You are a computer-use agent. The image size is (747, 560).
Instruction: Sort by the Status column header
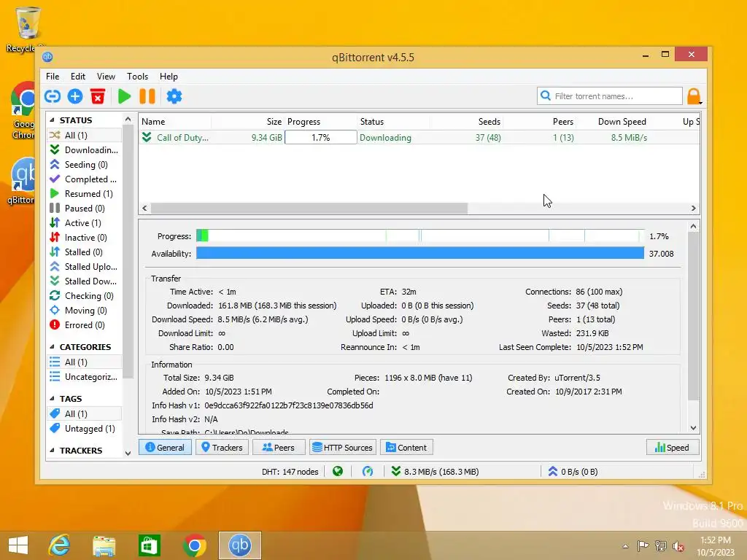tap(393, 122)
